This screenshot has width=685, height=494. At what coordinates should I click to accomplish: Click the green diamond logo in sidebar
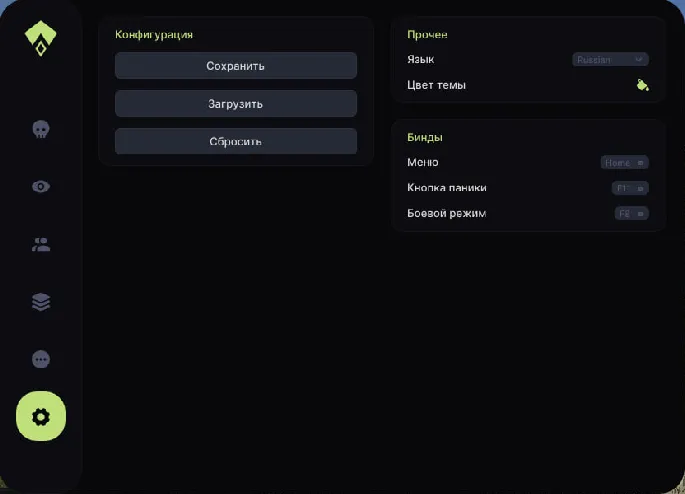[41, 39]
